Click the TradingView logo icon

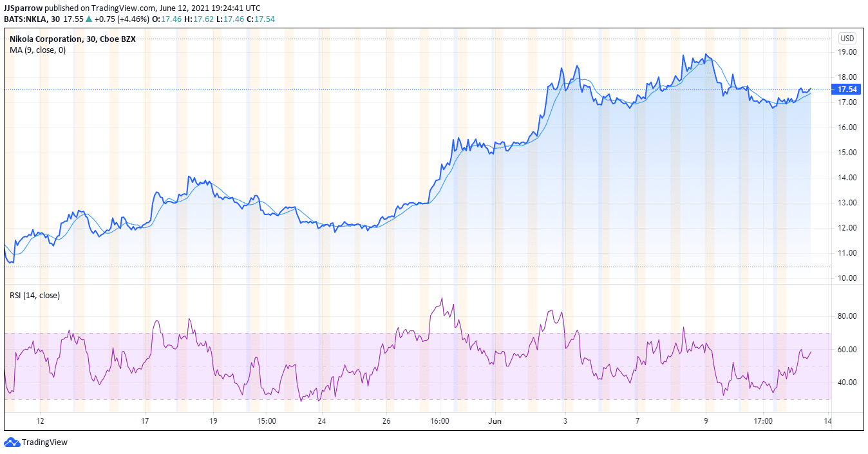point(12,442)
